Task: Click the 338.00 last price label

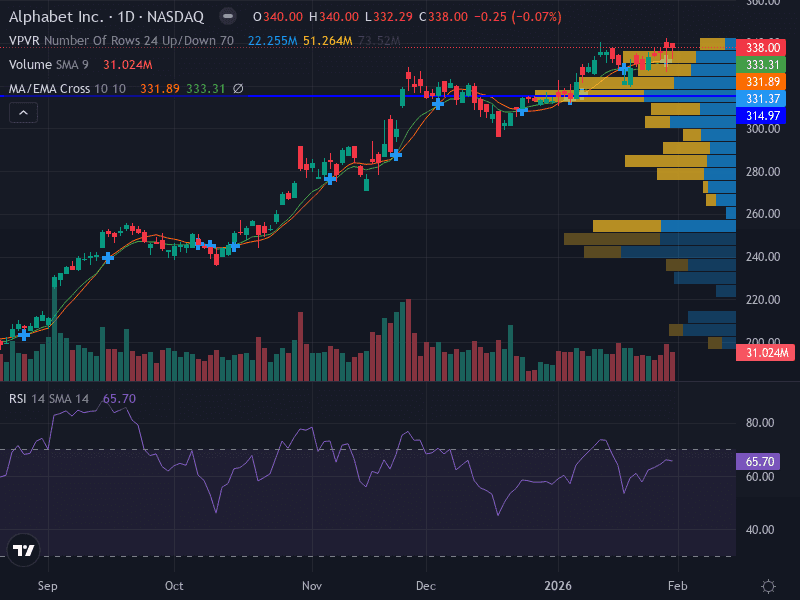Action: coord(763,48)
